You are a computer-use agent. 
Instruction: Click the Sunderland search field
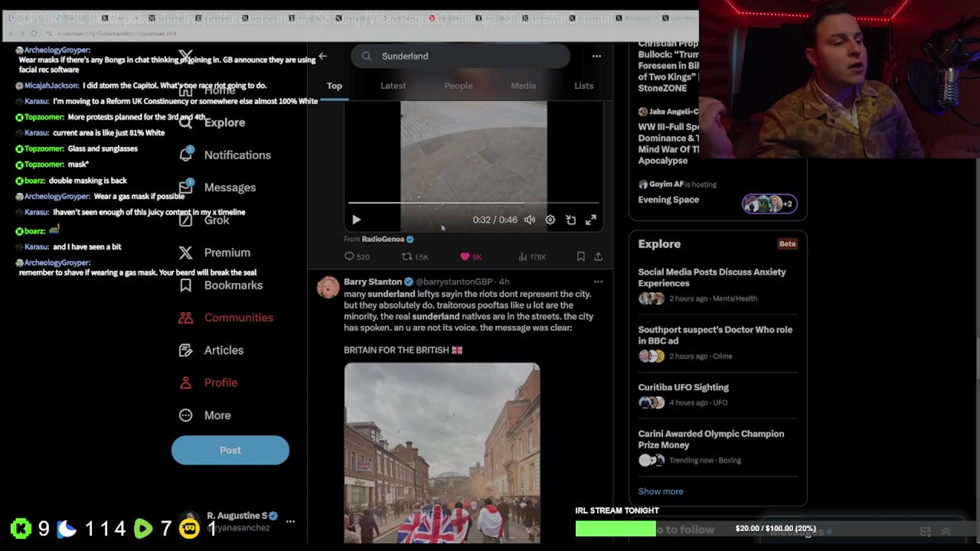click(460, 56)
